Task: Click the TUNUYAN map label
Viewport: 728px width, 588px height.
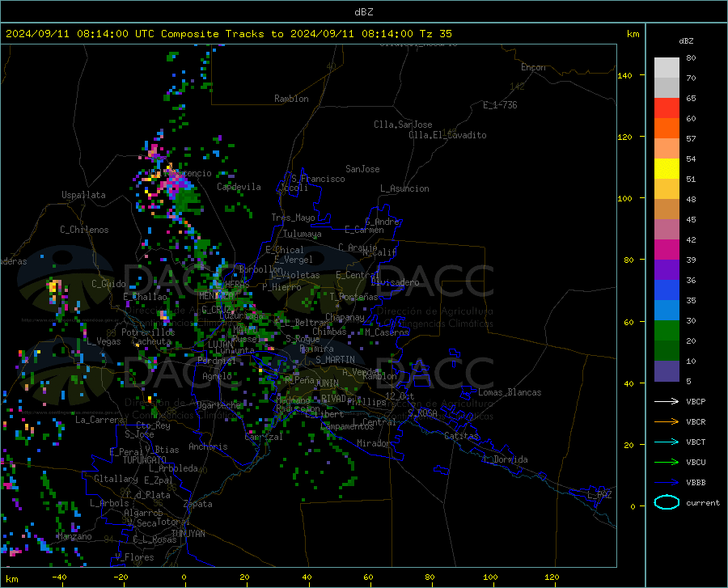Action: [x=188, y=533]
